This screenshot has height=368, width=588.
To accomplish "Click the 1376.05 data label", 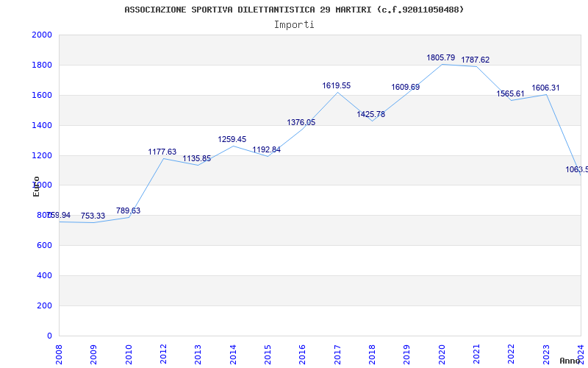I will pyautogui.click(x=301, y=122).
